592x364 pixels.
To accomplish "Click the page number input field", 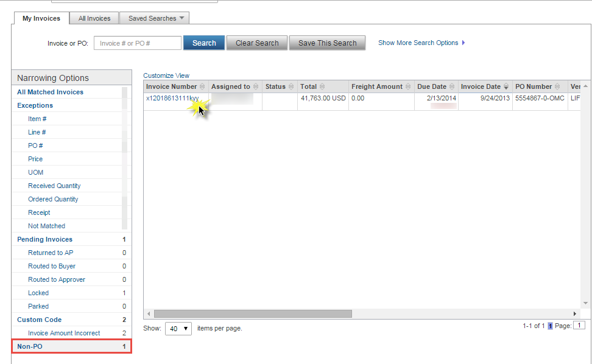I will pyautogui.click(x=579, y=325).
